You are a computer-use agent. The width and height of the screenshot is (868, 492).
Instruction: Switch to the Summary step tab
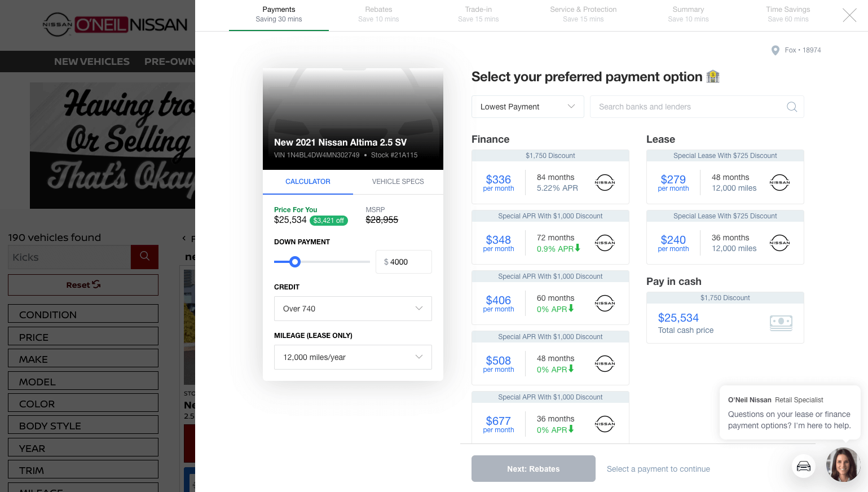(688, 15)
